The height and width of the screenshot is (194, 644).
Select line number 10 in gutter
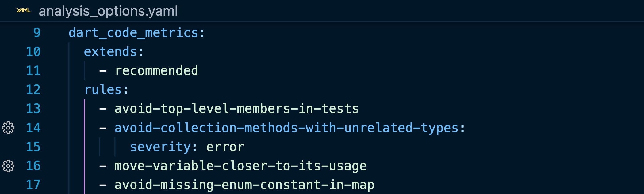coord(33,52)
